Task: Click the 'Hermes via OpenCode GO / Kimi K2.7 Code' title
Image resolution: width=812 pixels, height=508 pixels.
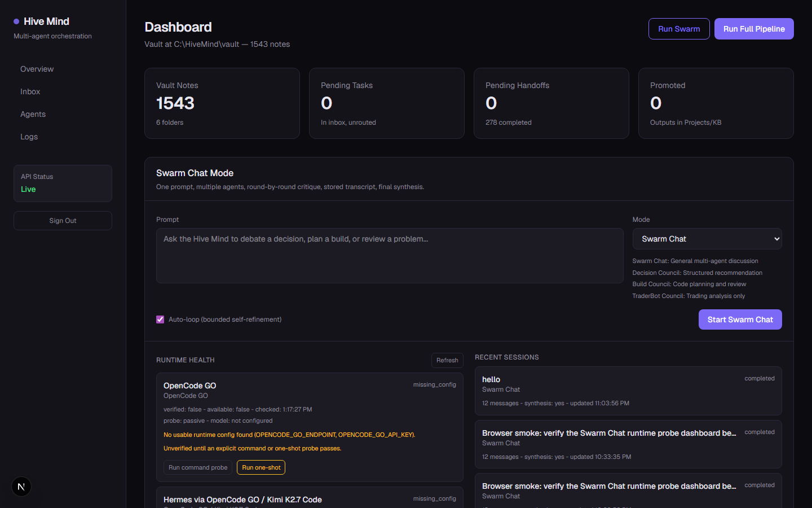Action: (x=242, y=500)
